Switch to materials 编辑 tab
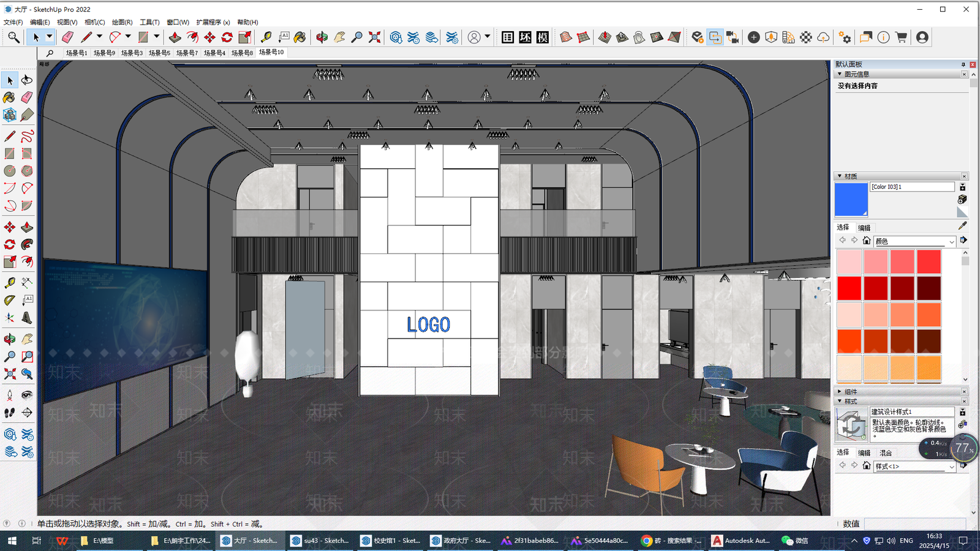This screenshot has height=551, width=980. [864, 228]
